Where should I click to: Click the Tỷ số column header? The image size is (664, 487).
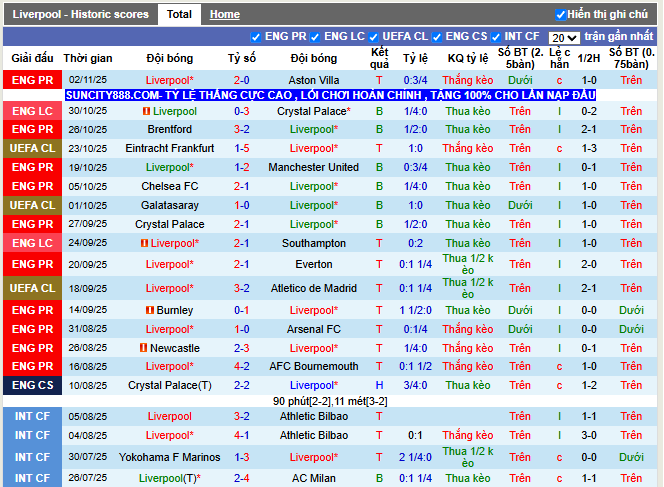coord(242,58)
